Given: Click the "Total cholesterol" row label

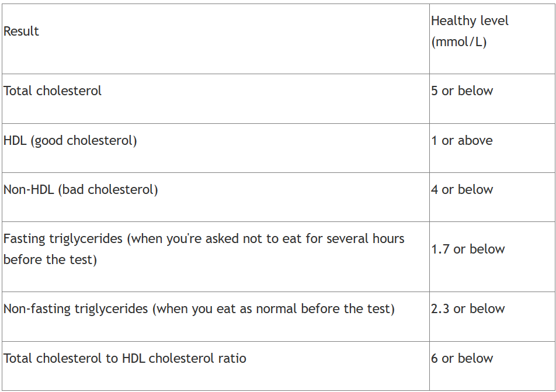Looking at the screenshot, I should (53, 91).
